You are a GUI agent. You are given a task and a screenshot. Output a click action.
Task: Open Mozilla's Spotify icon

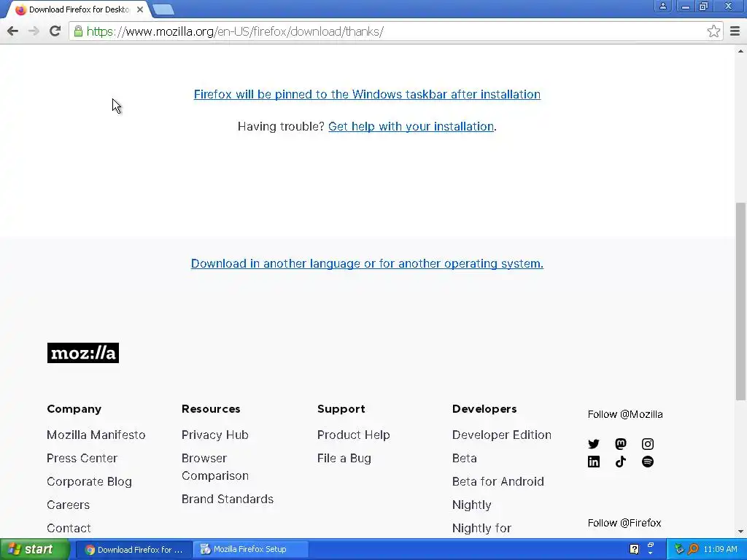(648, 462)
